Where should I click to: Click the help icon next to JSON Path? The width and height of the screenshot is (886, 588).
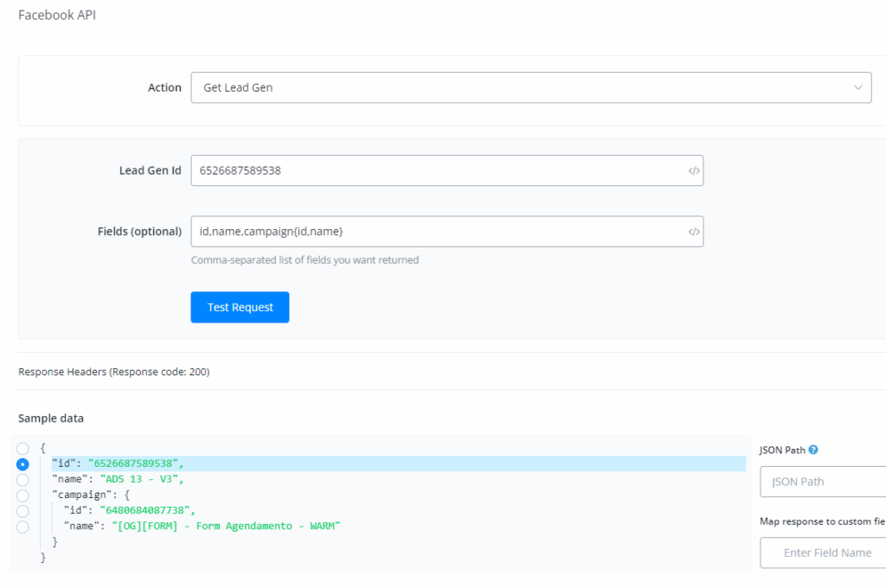pyautogui.click(x=813, y=450)
